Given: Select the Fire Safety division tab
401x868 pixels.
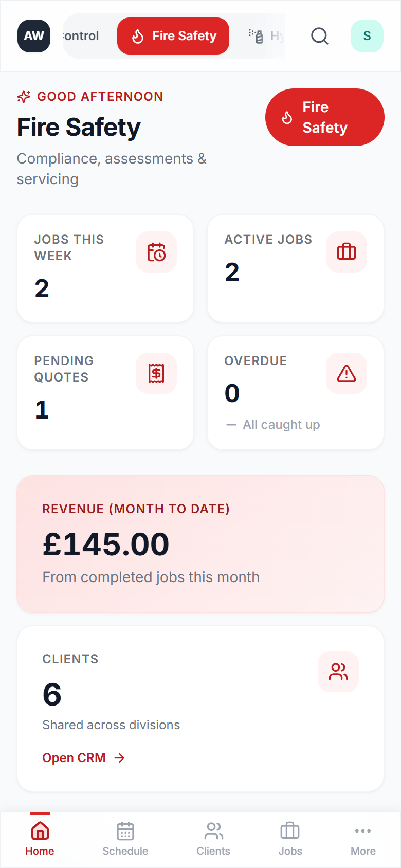Looking at the screenshot, I should (x=173, y=36).
